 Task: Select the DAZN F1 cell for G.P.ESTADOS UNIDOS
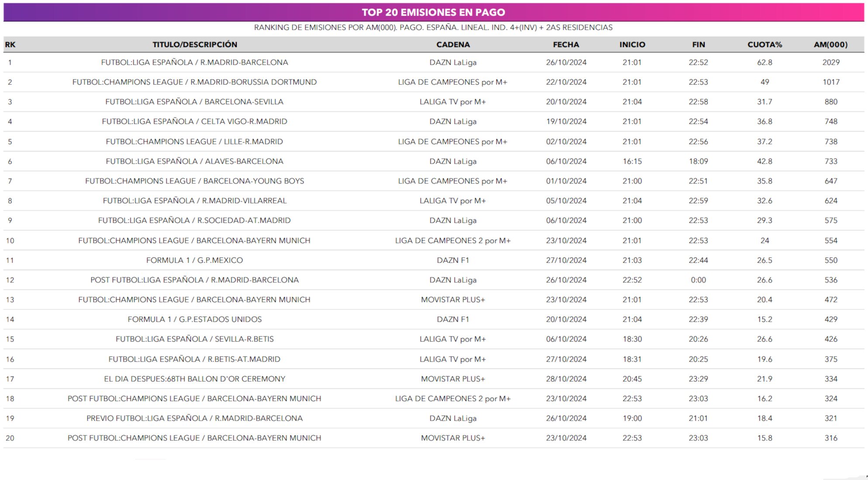coord(453,319)
